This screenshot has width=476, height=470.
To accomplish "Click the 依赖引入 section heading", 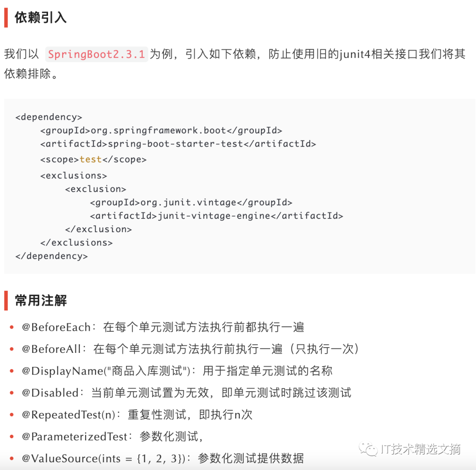I will coord(41,18).
